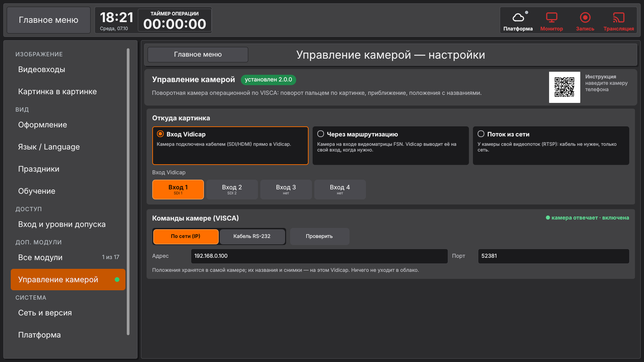The height and width of the screenshot is (362, 644).
Task: Open Видеовходы in the sidebar
Action: click(68, 69)
